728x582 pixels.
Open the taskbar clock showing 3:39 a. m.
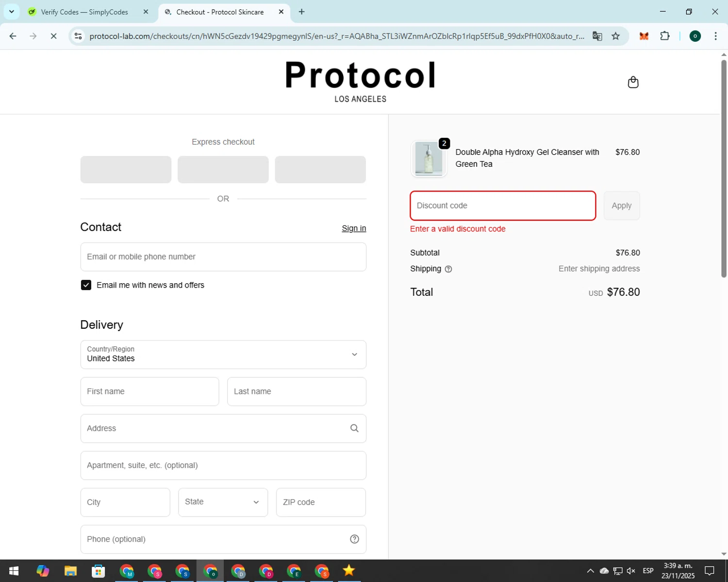pyautogui.click(x=678, y=571)
